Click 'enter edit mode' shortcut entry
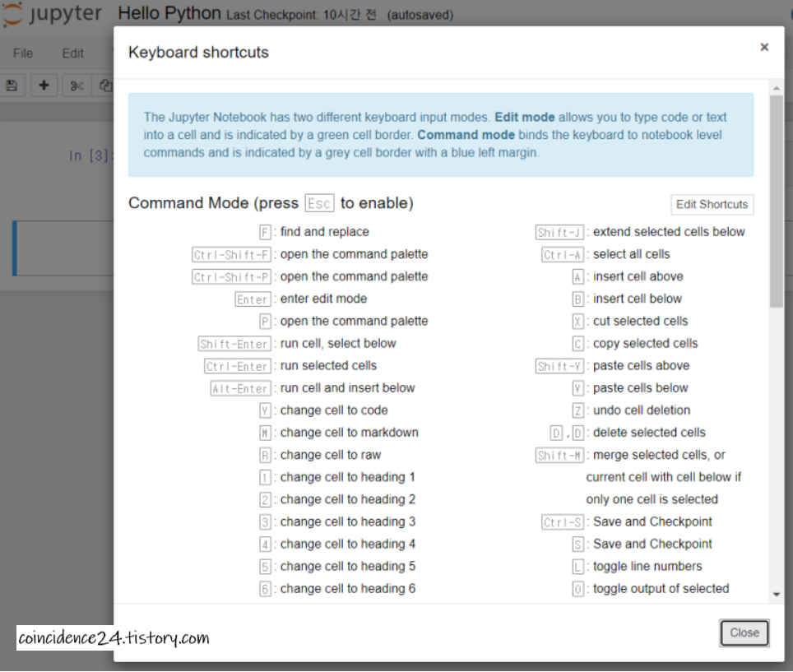The width and height of the screenshot is (793, 672). click(323, 299)
